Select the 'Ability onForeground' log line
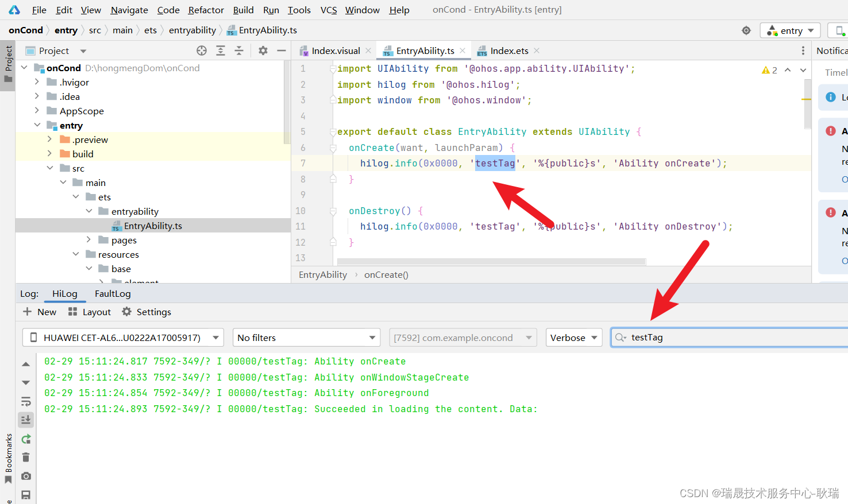The image size is (848, 504). click(236, 393)
